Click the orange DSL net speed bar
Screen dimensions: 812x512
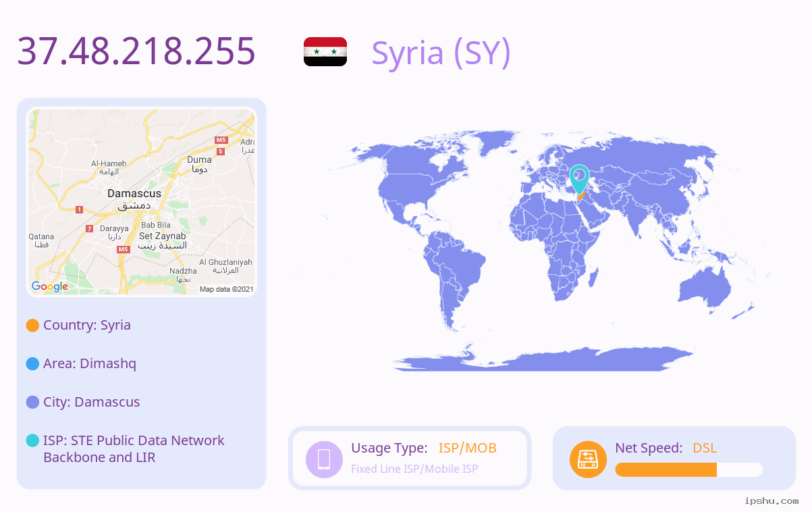666,469
